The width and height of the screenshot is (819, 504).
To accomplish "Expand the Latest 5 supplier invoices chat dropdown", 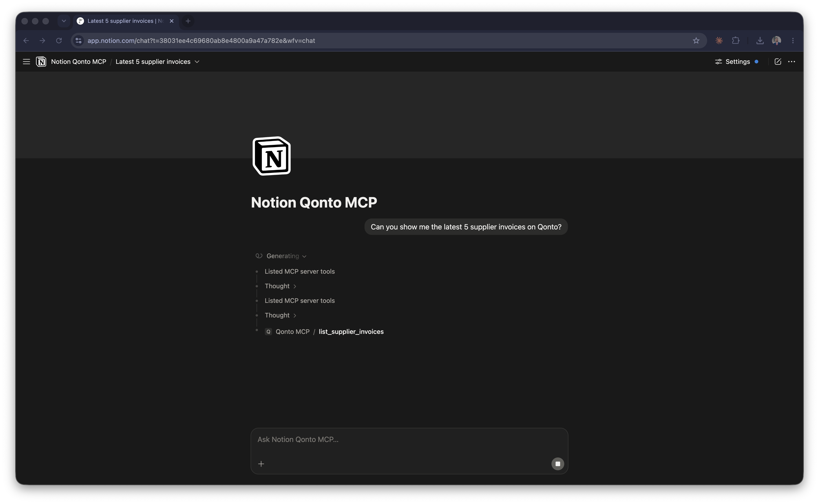I will (197, 62).
